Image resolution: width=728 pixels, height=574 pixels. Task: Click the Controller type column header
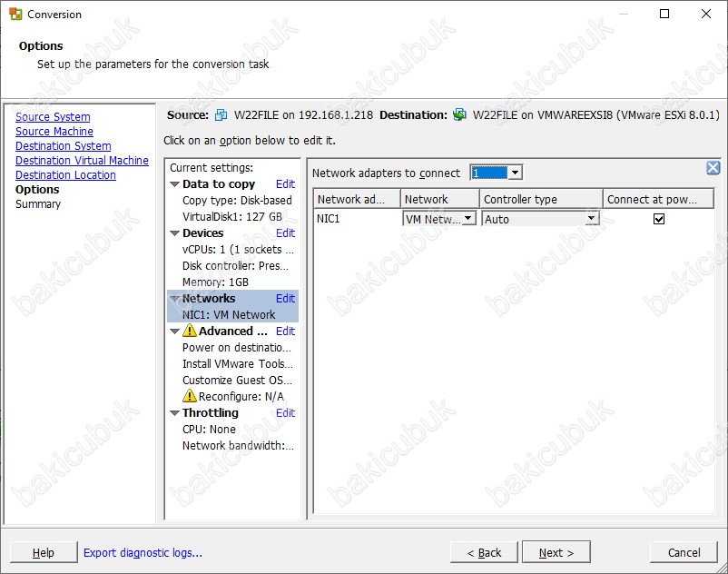[541, 199]
